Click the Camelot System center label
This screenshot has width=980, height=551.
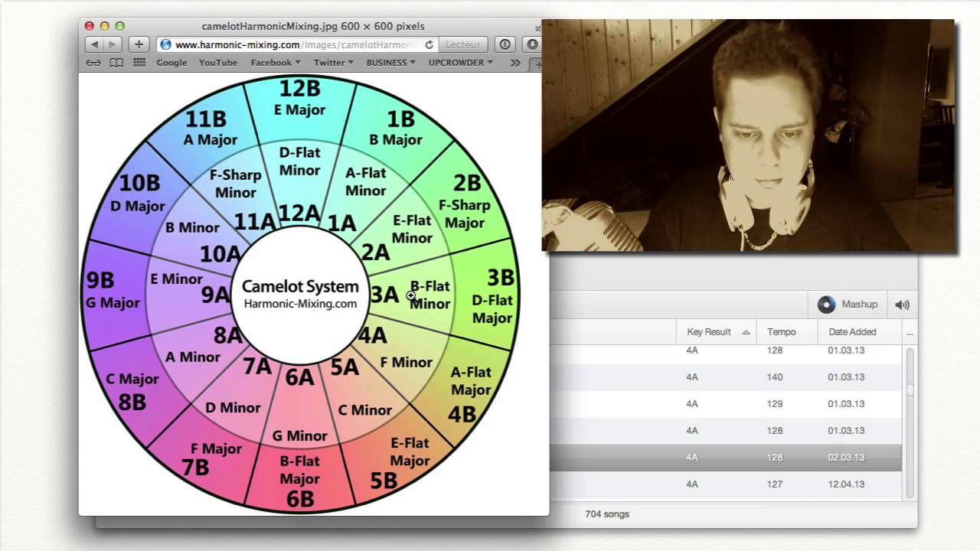click(300, 294)
